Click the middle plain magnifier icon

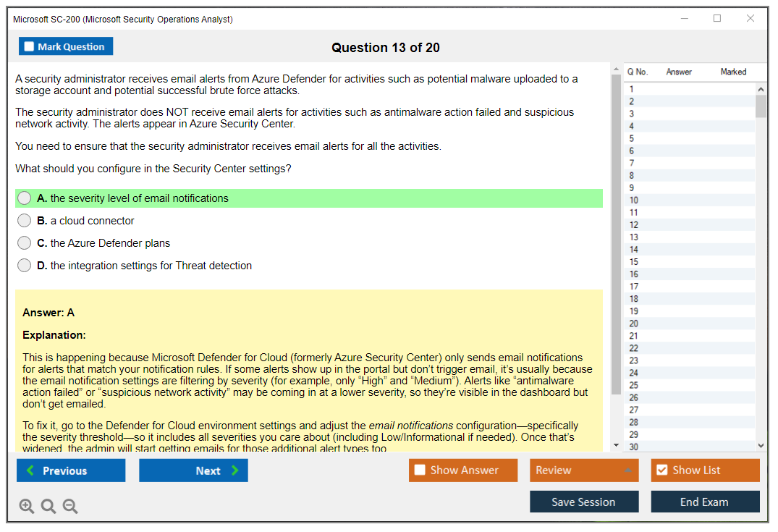[x=48, y=506]
